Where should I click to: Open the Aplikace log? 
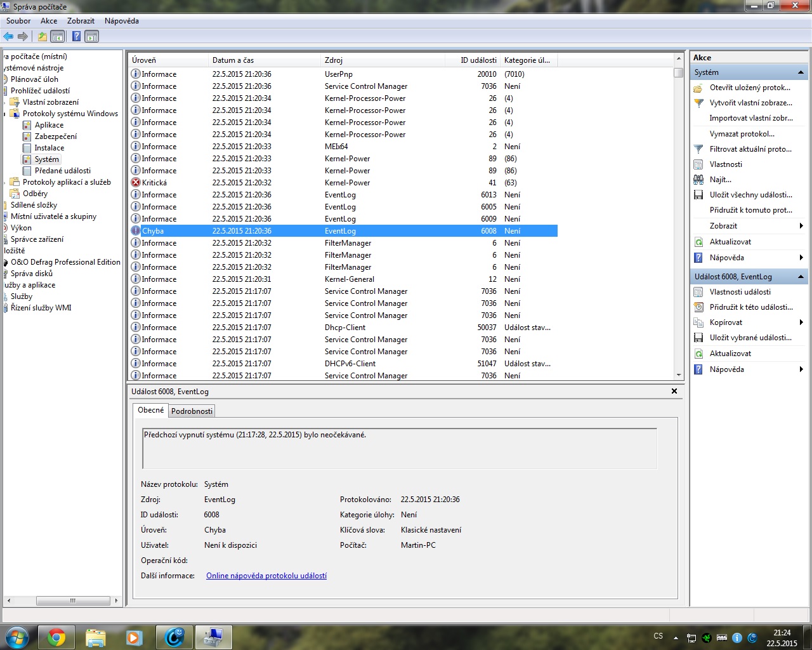coord(49,125)
